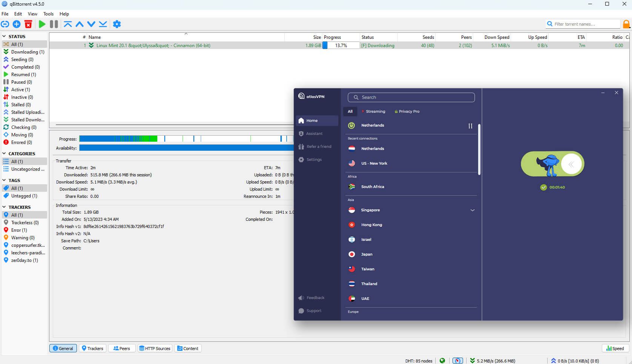
Task: Open the Speed graph tab
Action: pos(615,349)
